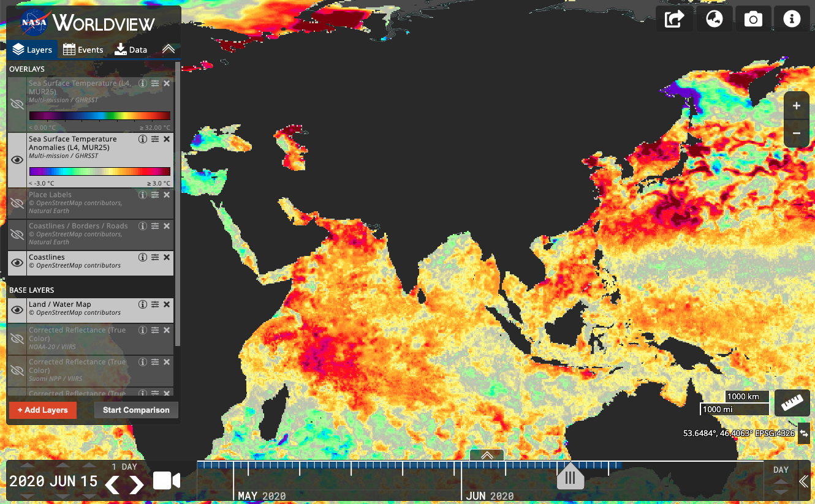Open options for Coastlines / Borders / Roads layer

[x=155, y=226]
